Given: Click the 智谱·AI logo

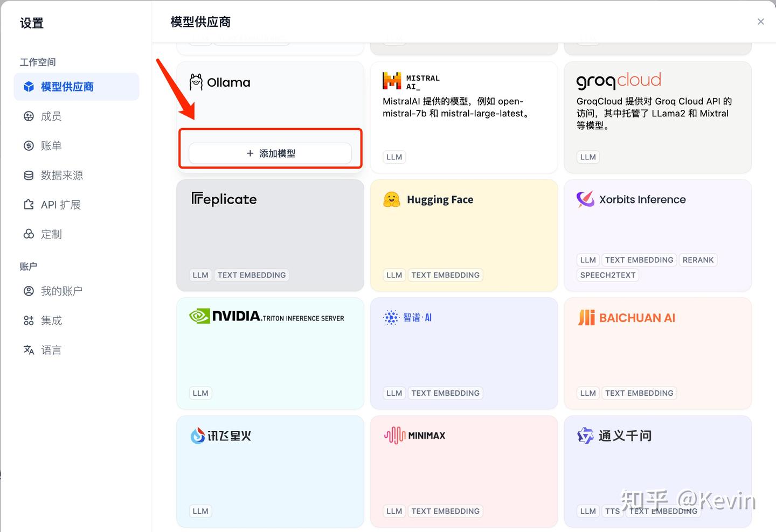Looking at the screenshot, I should tap(407, 318).
